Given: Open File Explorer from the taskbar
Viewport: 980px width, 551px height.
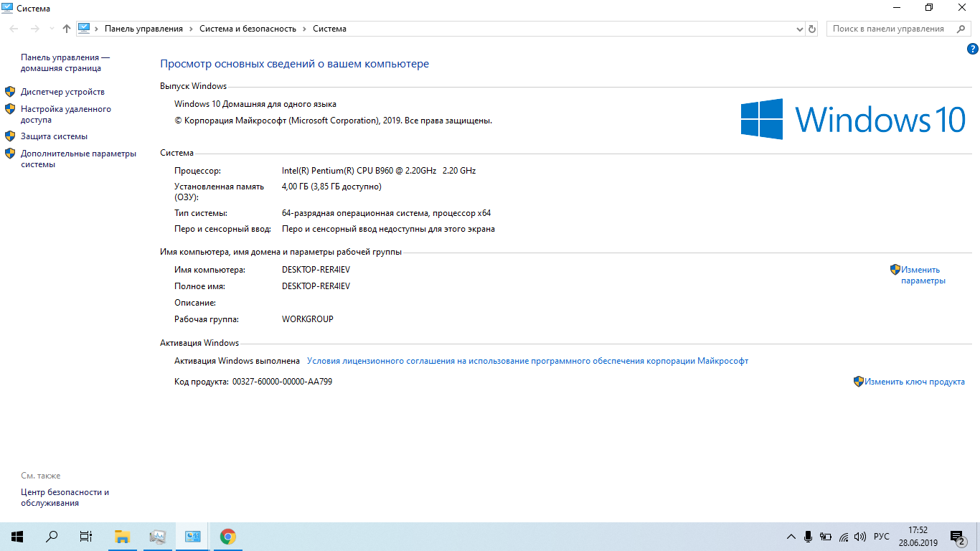Looking at the screenshot, I should (122, 537).
